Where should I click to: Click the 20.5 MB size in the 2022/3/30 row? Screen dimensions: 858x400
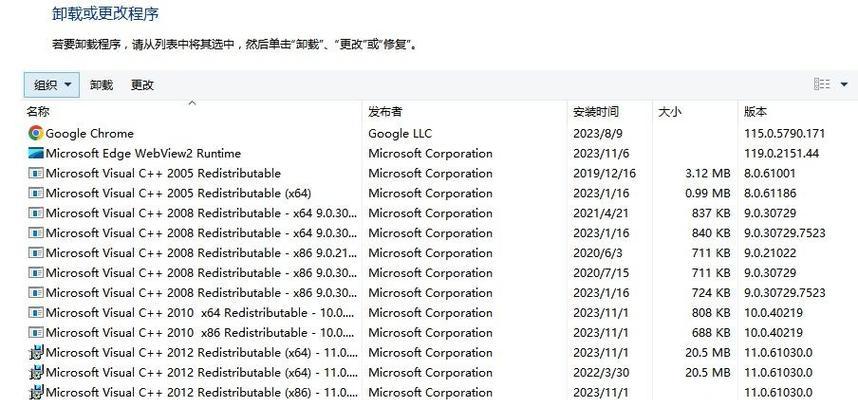click(708, 373)
